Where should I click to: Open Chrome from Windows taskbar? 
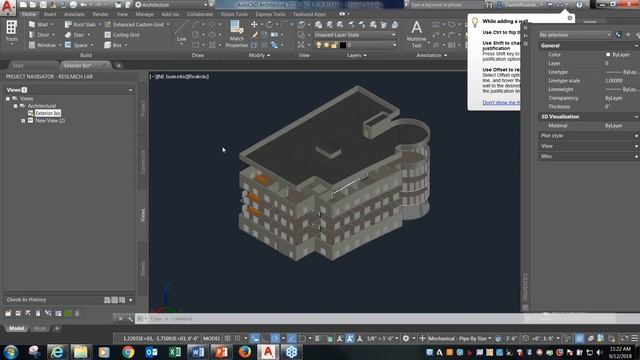tap(128, 352)
